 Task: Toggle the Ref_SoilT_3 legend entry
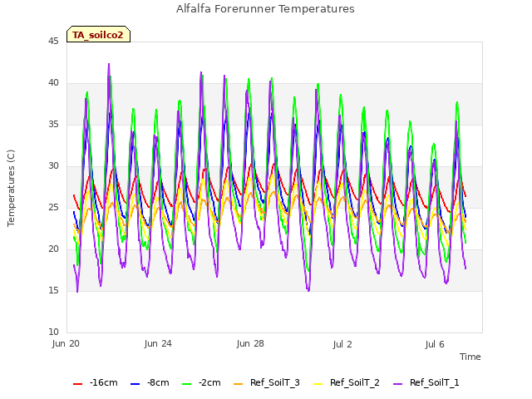pyautogui.click(x=267, y=382)
